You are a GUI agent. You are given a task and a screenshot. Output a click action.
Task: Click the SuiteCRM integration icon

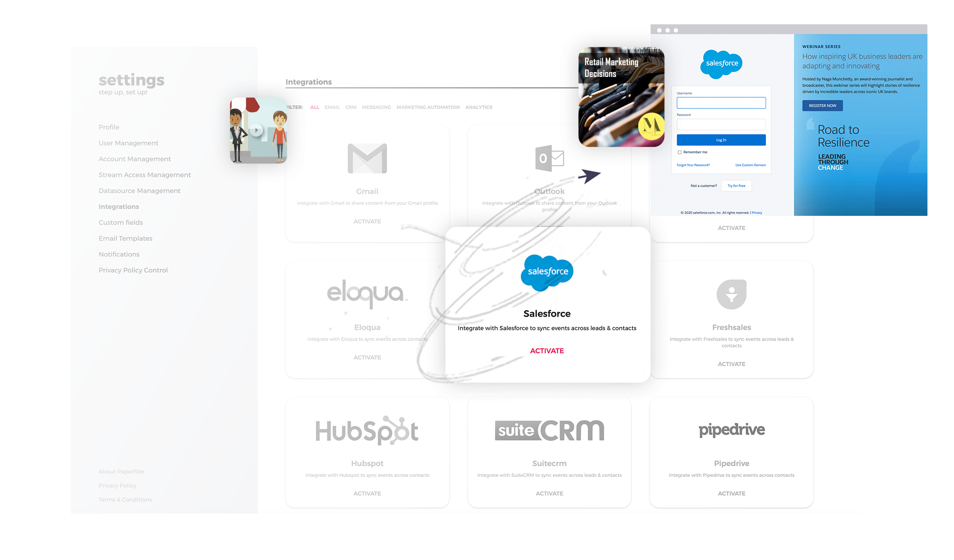pyautogui.click(x=549, y=430)
